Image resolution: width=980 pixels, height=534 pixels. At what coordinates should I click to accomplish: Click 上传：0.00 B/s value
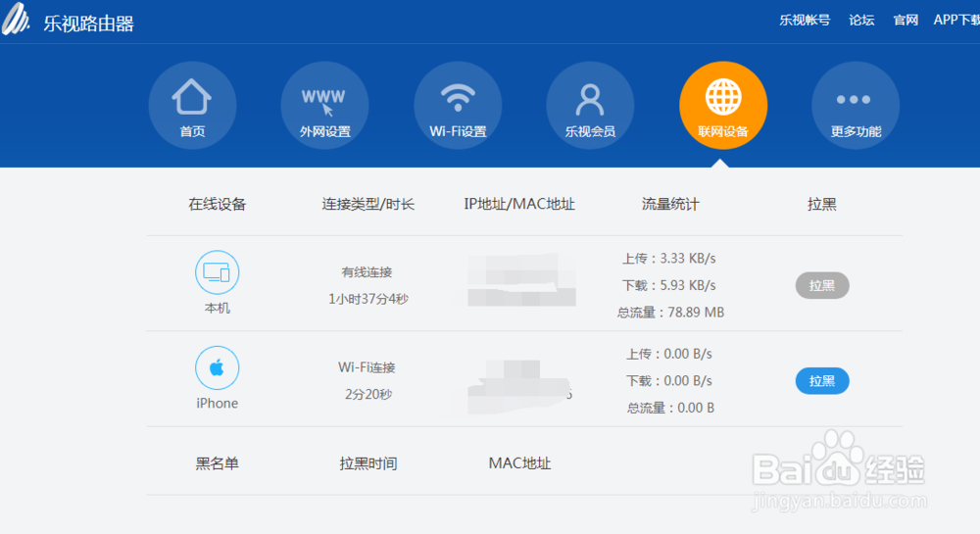(669, 354)
